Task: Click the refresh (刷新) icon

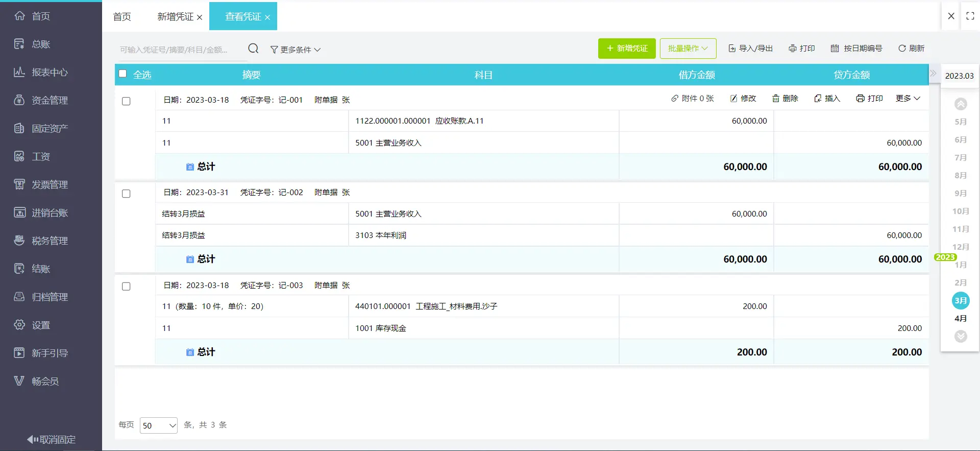Action: click(902, 49)
